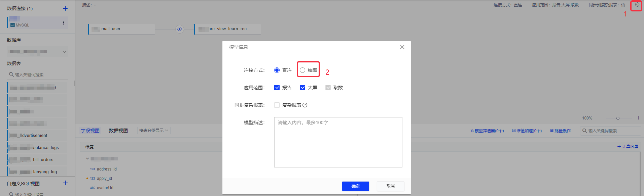Image resolution: width=644 pixels, height=196 pixels.
Task: Uncheck the 报告 application scope
Action: [277, 88]
